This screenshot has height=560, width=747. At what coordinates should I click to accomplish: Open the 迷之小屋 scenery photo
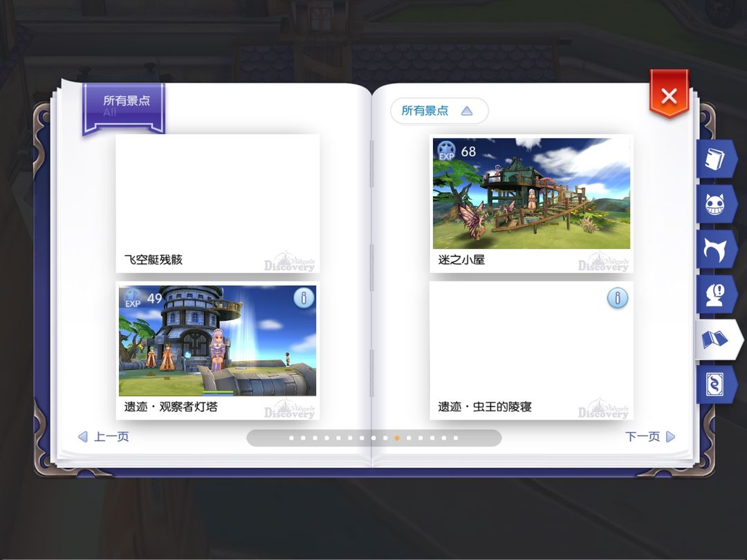(531, 194)
